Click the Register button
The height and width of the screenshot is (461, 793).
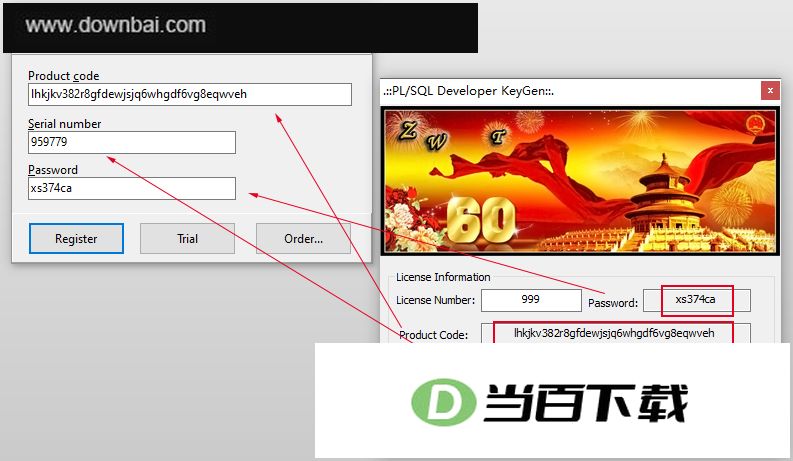76,239
